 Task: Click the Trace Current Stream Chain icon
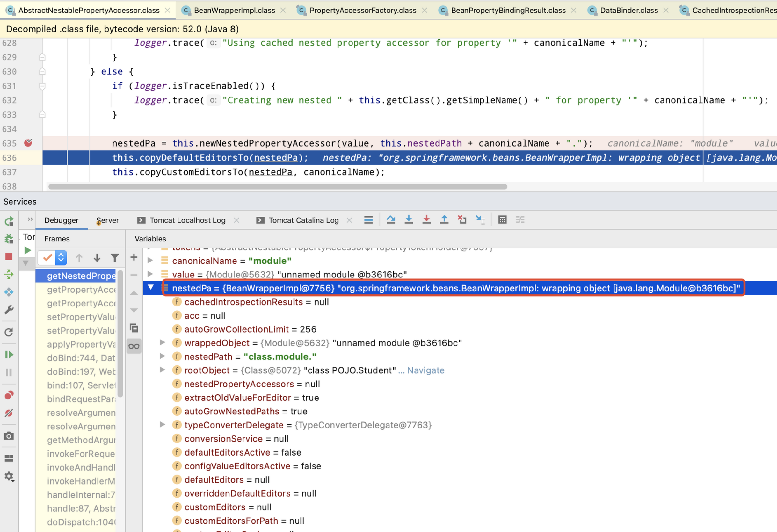point(520,220)
